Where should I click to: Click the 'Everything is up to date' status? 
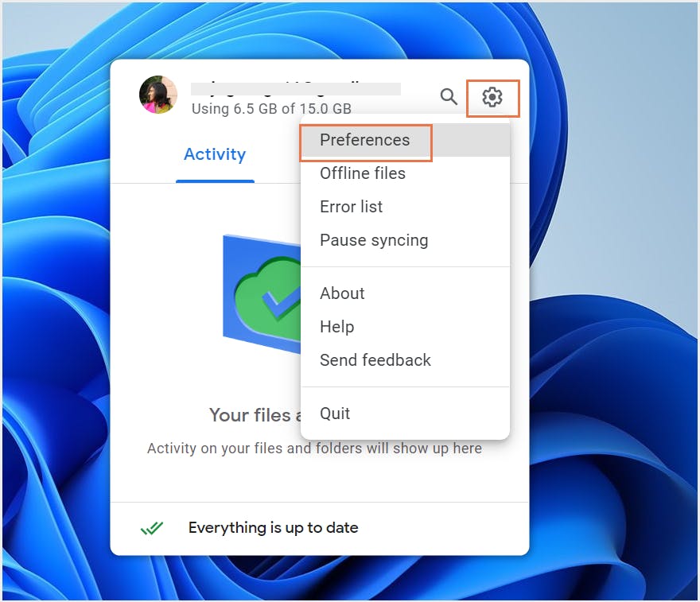pyautogui.click(x=273, y=528)
